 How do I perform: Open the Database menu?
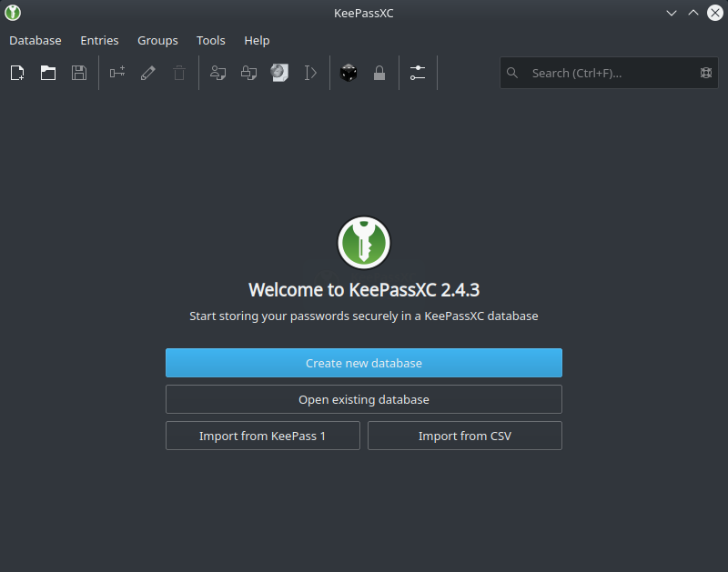coord(35,40)
